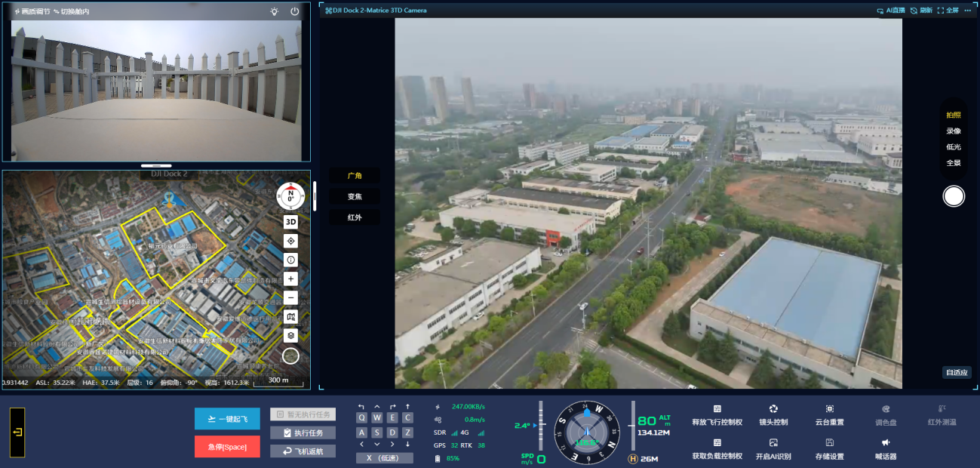The width and height of the screenshot is (980, 468).
Task: Open the map info icon
Action: point(290,260)
